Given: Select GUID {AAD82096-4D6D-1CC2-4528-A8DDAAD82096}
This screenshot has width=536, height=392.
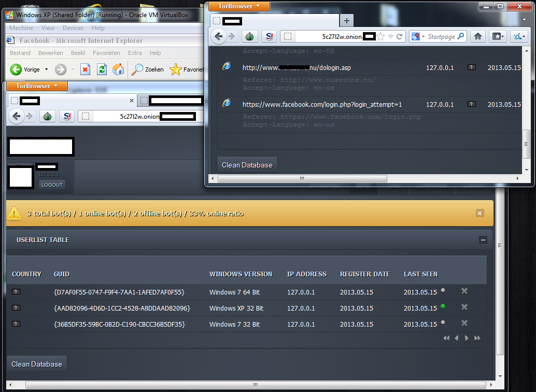Looking at the screenshot, I should click(x=122, y=308).
